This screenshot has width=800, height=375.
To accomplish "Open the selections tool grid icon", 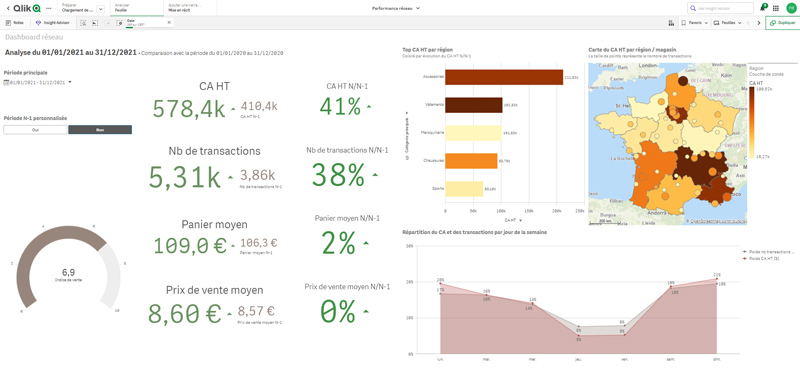I will coord(671,23).
